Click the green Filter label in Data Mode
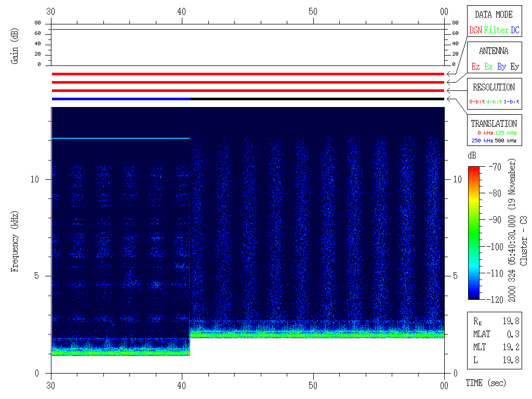Image resolution: width=532 pixels, height=399 pixels. pyautogui.click(x=496, y=30)
